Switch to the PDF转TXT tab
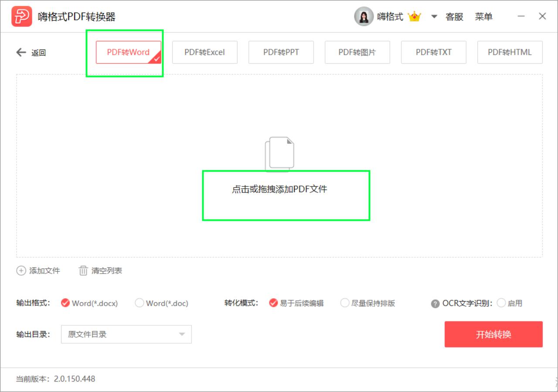Viewport: 558px width, 392px height. pos(434,52)
